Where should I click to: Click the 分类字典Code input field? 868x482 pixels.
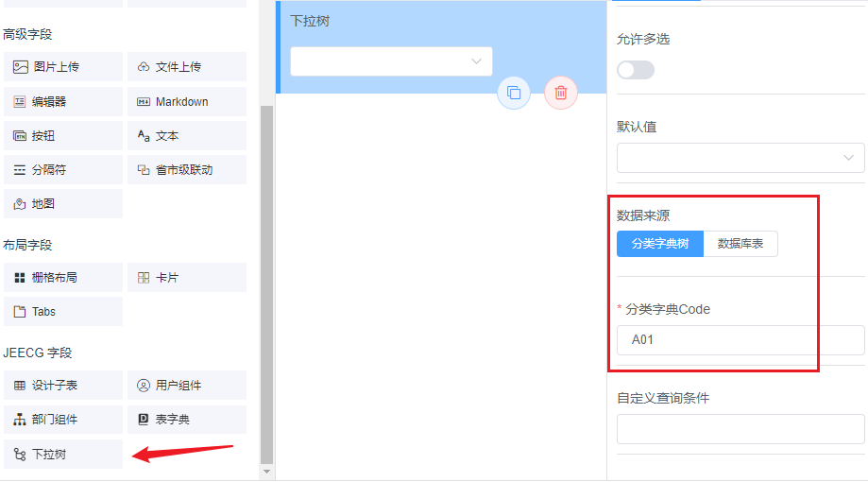tap(740, 340)
